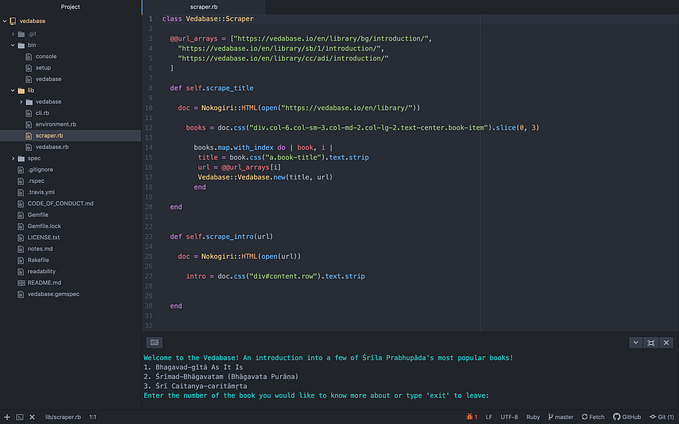Close all terminals with X icon
Viewport: 679px width, 424px height.
(x=32, y=417)
